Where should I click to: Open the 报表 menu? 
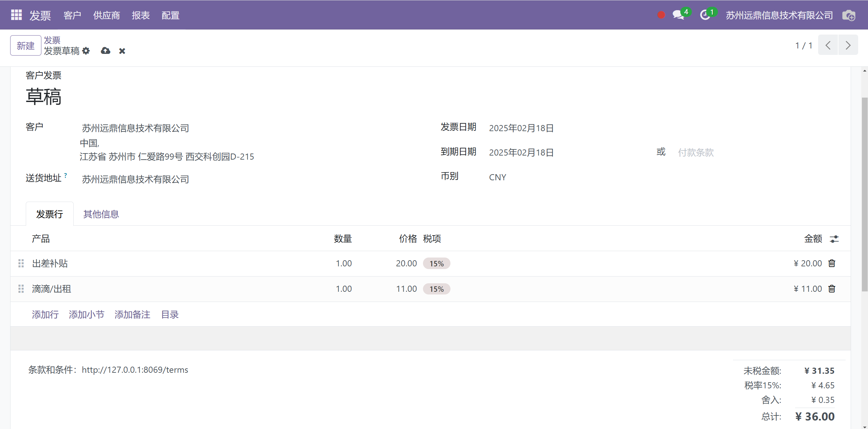(x=141, y=15)
